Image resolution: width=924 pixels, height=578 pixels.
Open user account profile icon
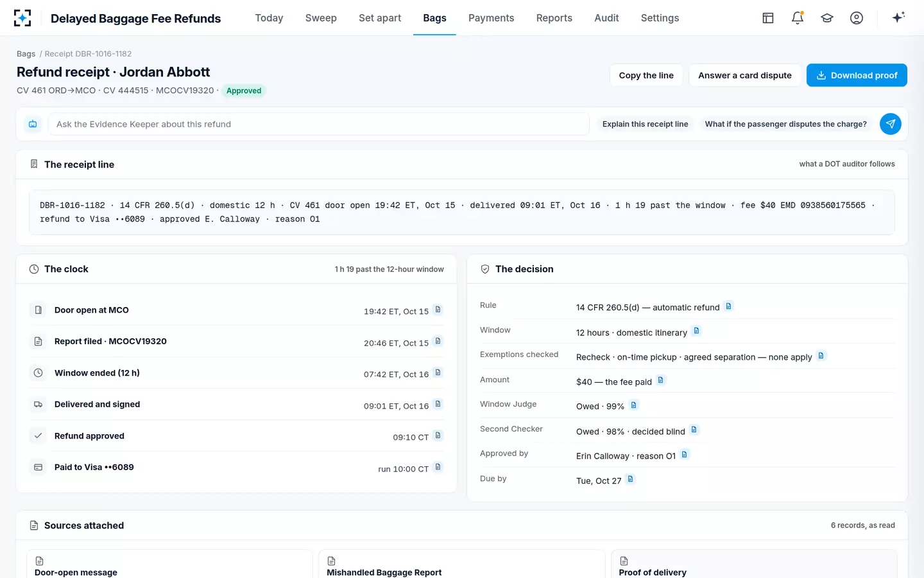857,18
